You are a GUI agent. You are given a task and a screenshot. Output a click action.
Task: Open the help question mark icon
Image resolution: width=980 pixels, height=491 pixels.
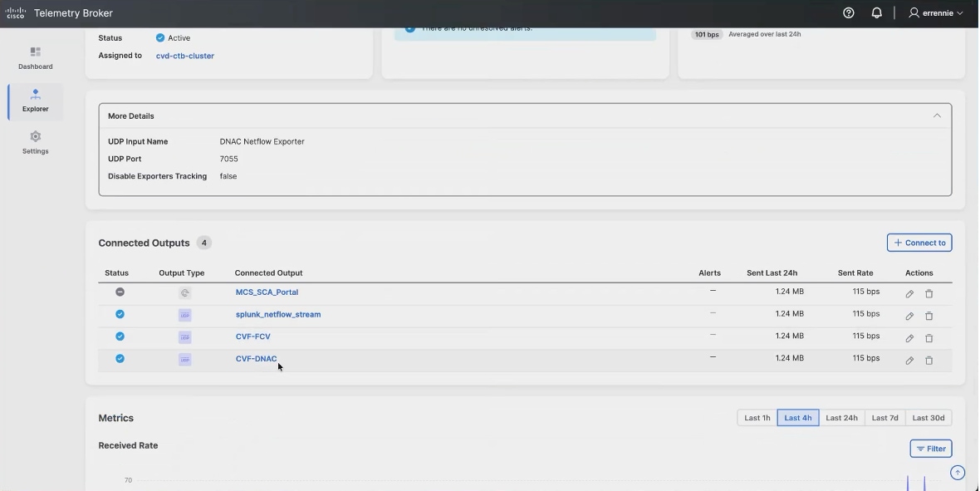[x=848, y=12]
